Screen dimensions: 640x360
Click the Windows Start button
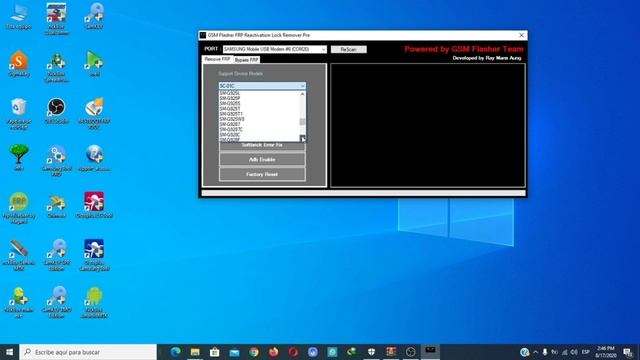[9, 352]
